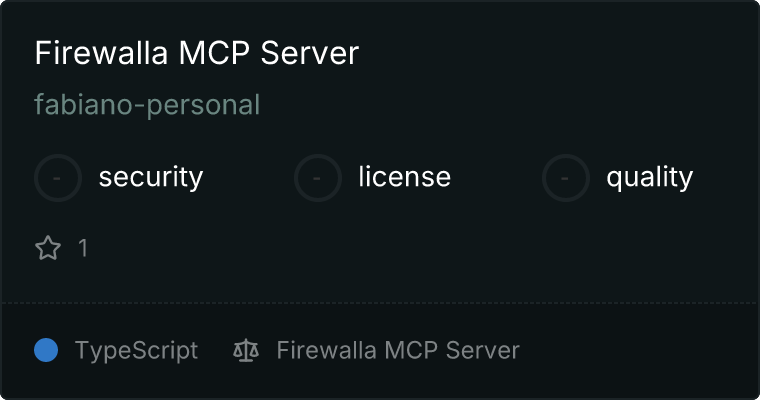The image size is (760, 400).
Task: Select the license label in the score row
Action: coord(405,176)
